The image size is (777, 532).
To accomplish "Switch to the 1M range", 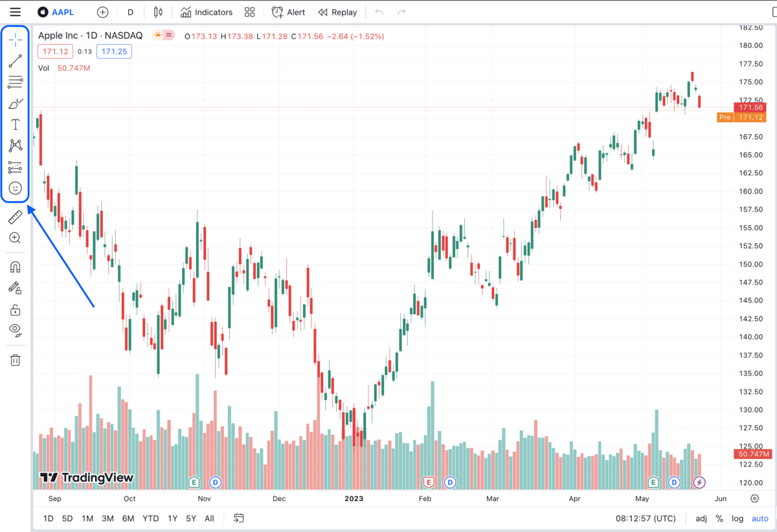I will coord(87,518).
